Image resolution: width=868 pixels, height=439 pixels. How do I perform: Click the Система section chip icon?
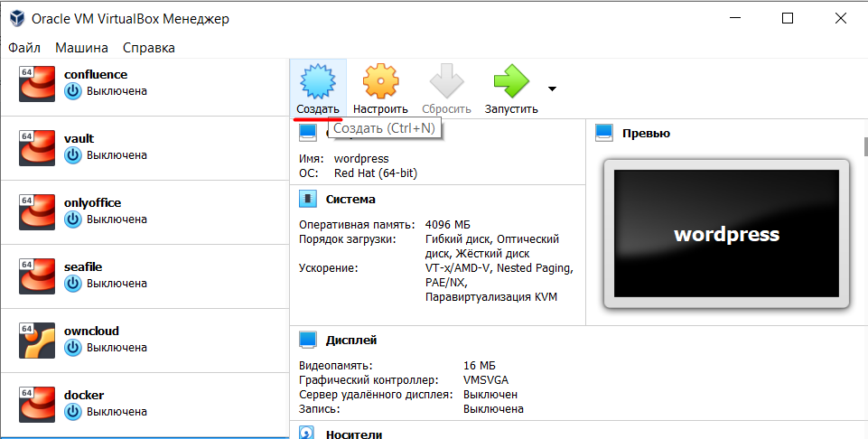point(308,200)
